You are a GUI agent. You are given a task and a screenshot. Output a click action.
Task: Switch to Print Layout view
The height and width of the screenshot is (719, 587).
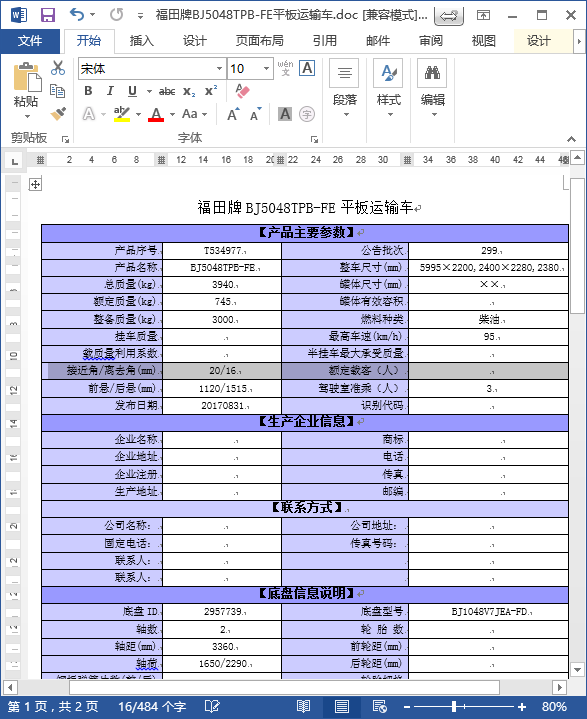pos(342,707)
